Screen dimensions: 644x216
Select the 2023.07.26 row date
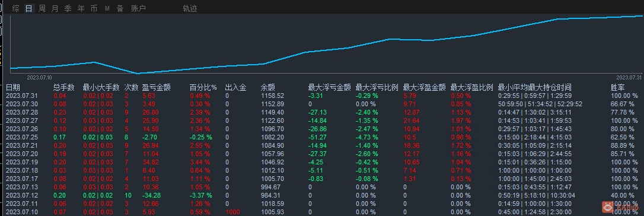tap(22, 129)
